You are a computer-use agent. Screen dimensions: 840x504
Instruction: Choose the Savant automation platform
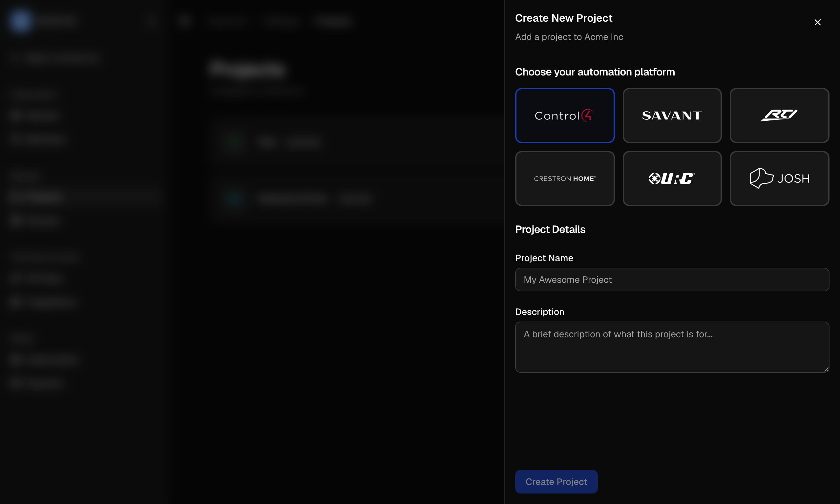[672, 115]
